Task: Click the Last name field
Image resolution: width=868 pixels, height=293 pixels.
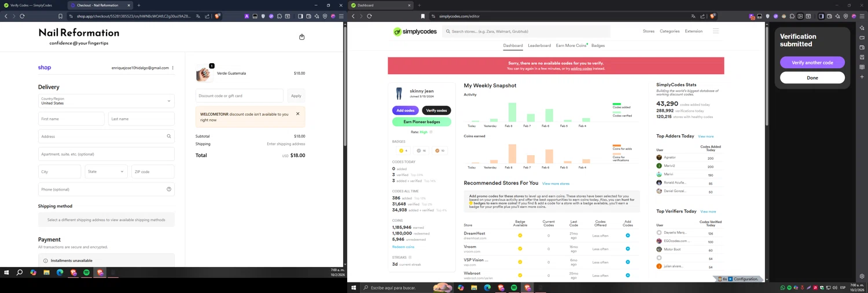Action: 141,119
